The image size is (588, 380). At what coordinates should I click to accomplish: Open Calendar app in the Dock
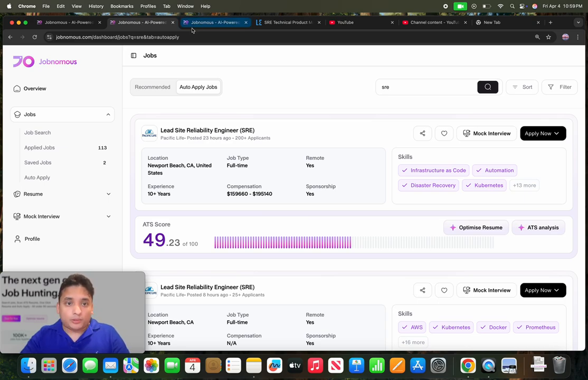click(x=192, y=365)
